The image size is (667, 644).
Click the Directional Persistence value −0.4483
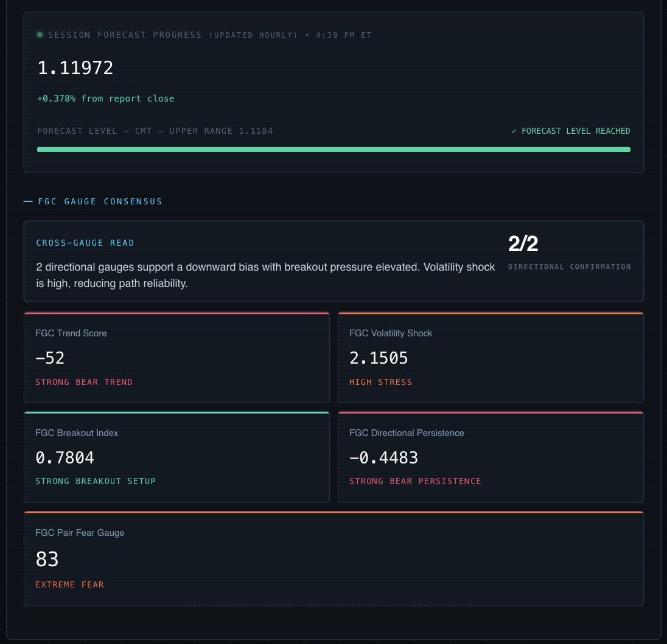pyautogui.click(x=383, y=458)
